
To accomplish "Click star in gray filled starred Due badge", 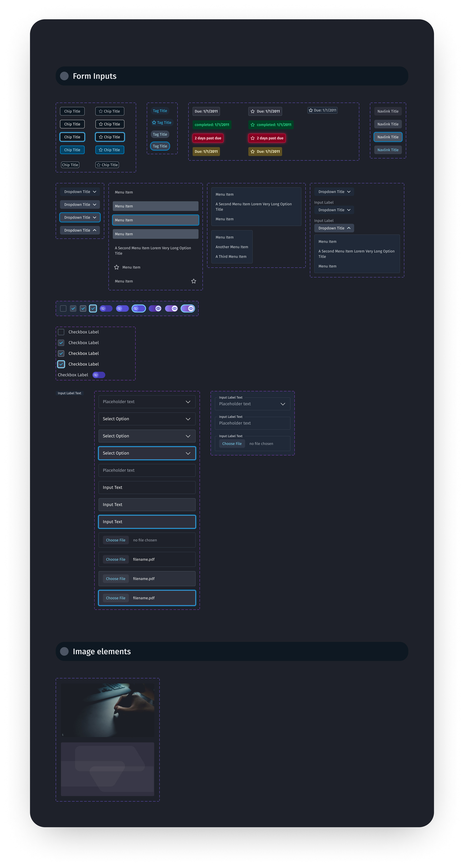I will (253, 111).
